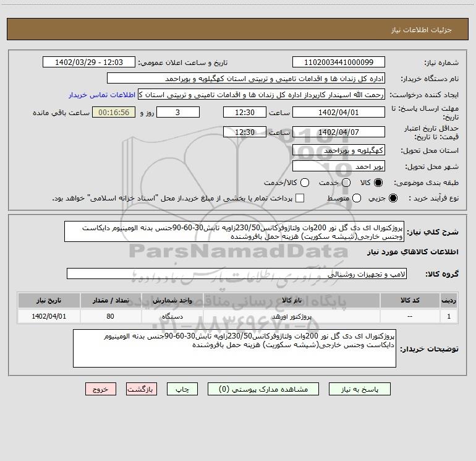Click the پاسخ به نیاز button
This screenshot has height=461, width=476.
360,389
